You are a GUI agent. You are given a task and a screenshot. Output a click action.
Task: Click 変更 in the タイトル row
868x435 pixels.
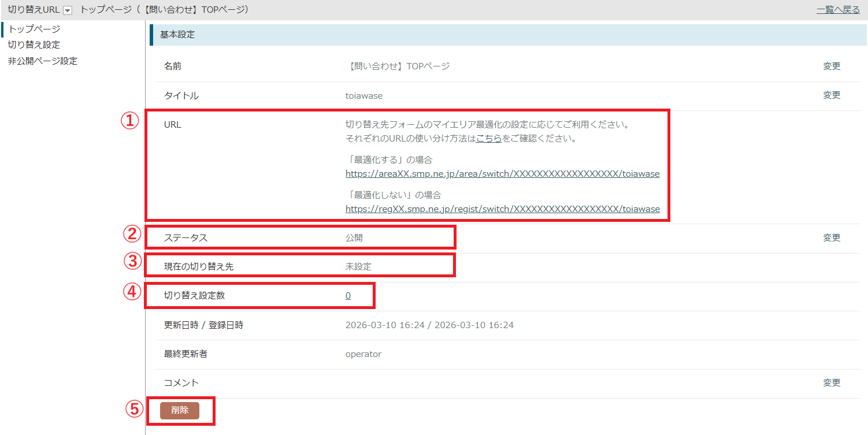(x=832, y=95)
